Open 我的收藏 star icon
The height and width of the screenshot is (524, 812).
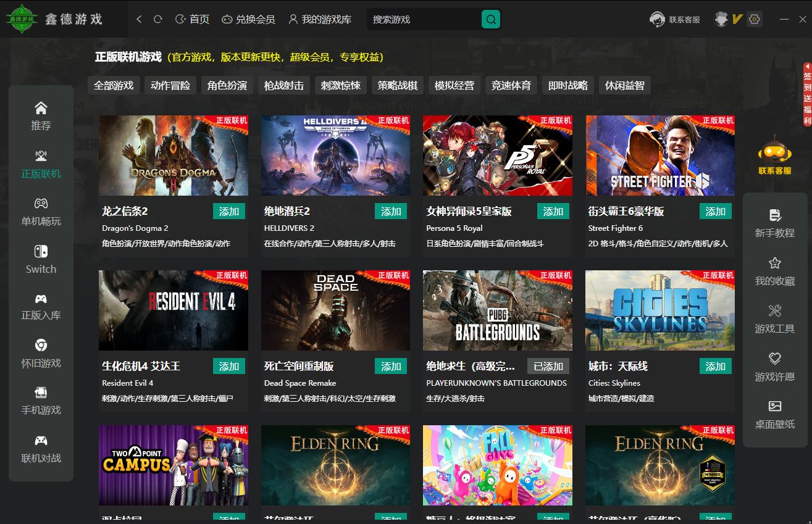[775, 264]
